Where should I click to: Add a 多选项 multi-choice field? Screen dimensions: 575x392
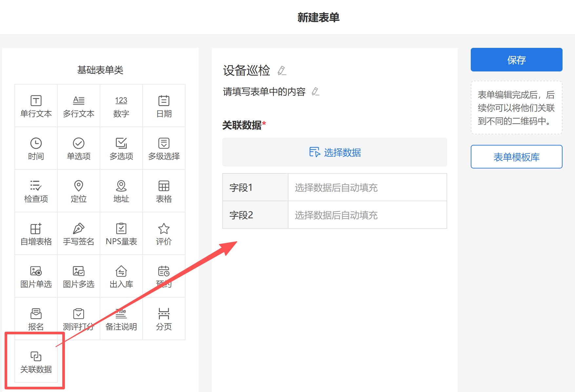tap(121, 148)
